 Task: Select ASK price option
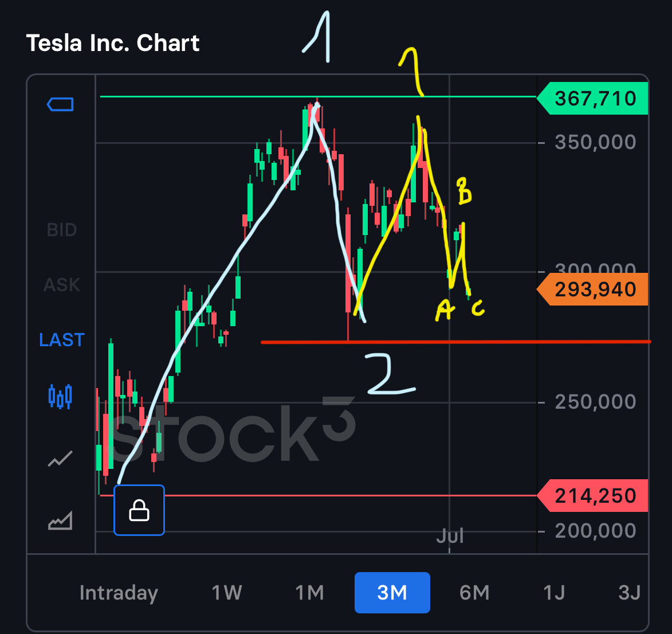click(62, 285)
